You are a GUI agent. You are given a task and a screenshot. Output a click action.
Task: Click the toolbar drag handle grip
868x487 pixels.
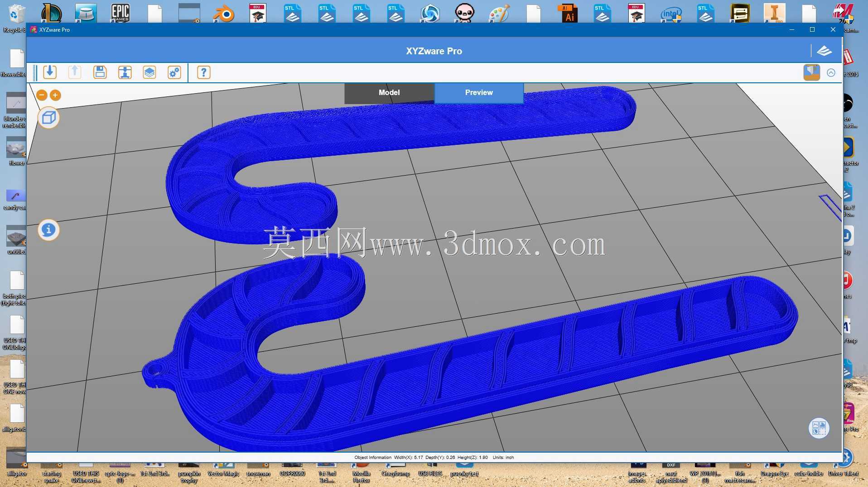pos(34,72)
